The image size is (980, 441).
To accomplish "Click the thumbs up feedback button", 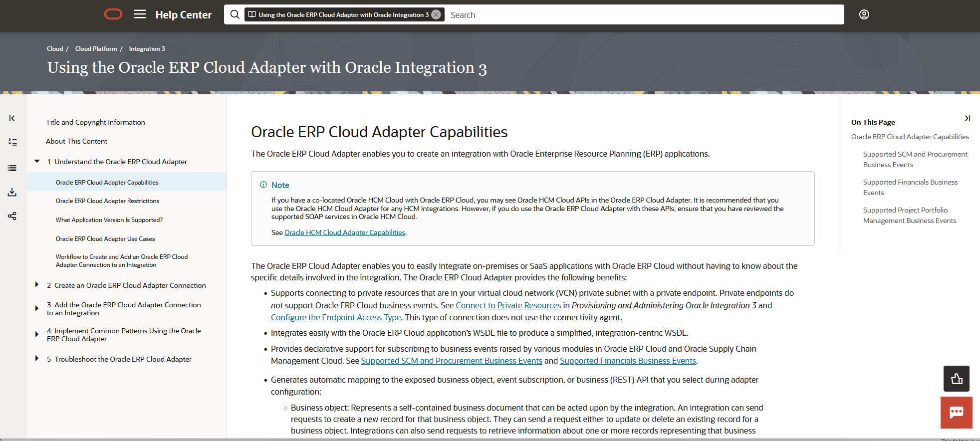I will tap(956, 379).
